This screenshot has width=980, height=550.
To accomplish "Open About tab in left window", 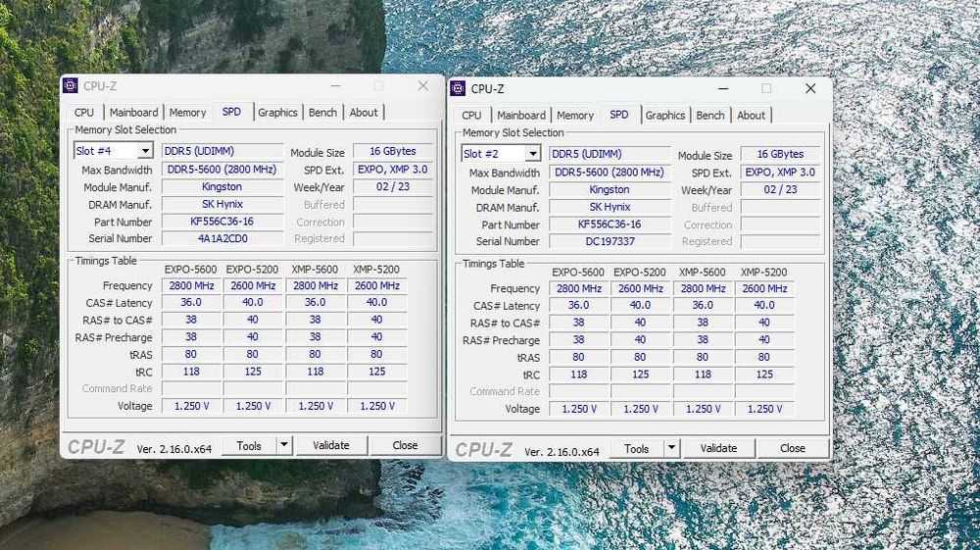I will pos(364,113).
